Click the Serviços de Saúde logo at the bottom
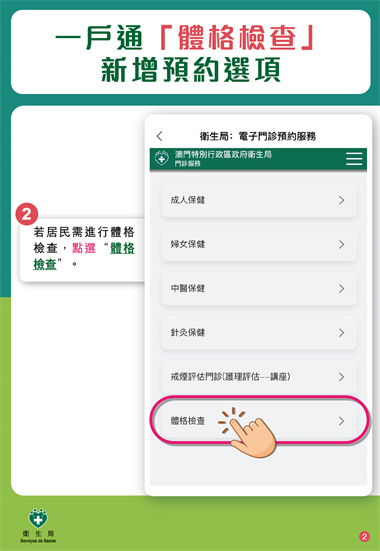380x551 pixels. 38,525
